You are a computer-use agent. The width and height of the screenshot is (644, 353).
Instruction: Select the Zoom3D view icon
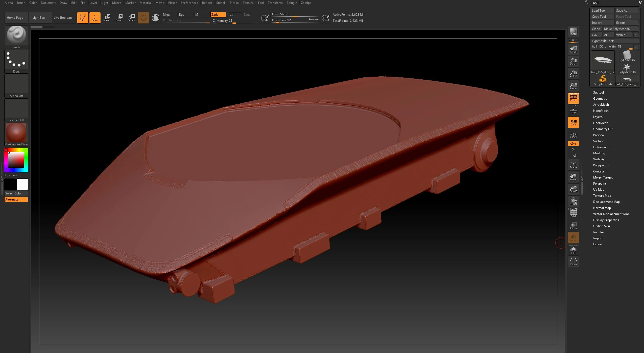click(x=573, y=189)
